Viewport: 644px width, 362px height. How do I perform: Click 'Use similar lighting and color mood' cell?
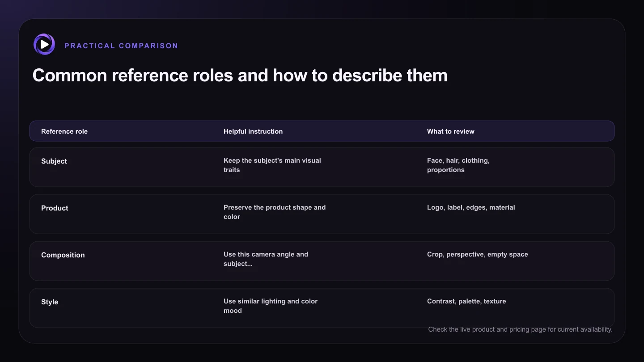click(271, 306)
